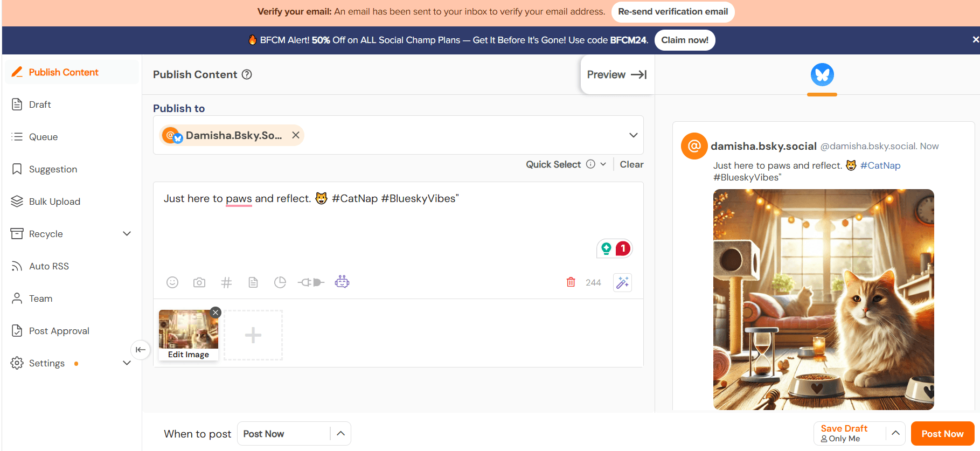Click the document template icon
The height and width of the screenshot is (451, 980).
[x=253, y=282]
